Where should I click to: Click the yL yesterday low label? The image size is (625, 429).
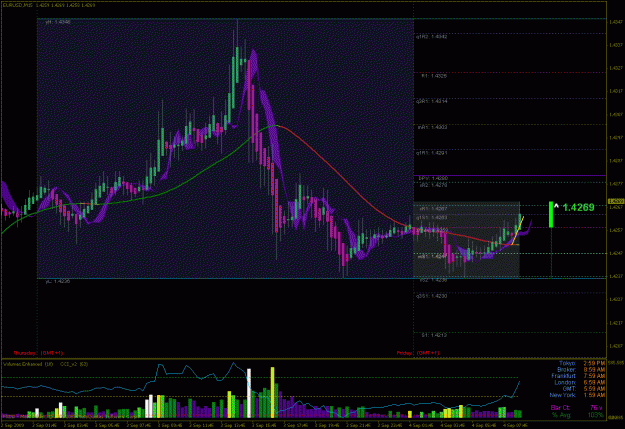pos(58,281)
